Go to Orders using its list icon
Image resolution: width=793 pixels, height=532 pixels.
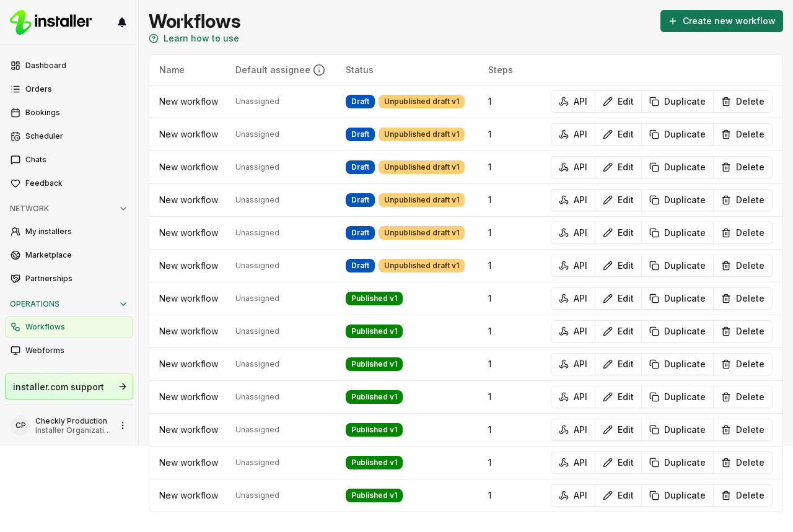[15, 89]
